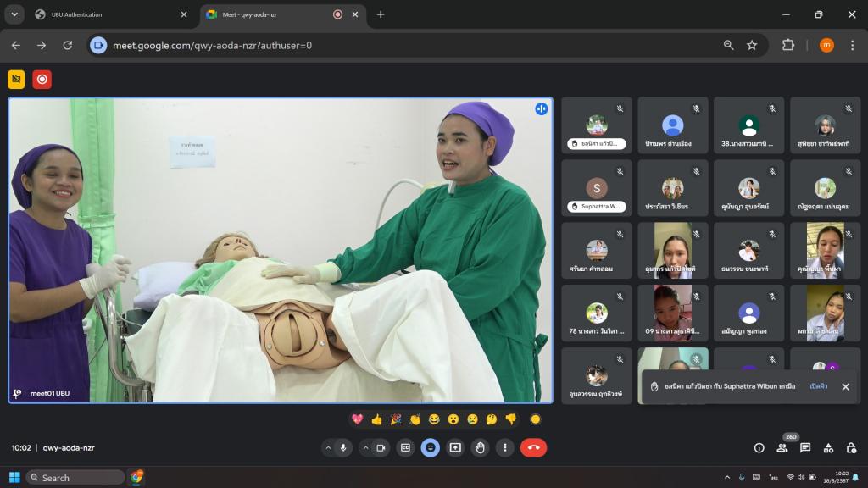Open the activities panel
This screenshot has width=868, height=488.
(x=828, y=447)
